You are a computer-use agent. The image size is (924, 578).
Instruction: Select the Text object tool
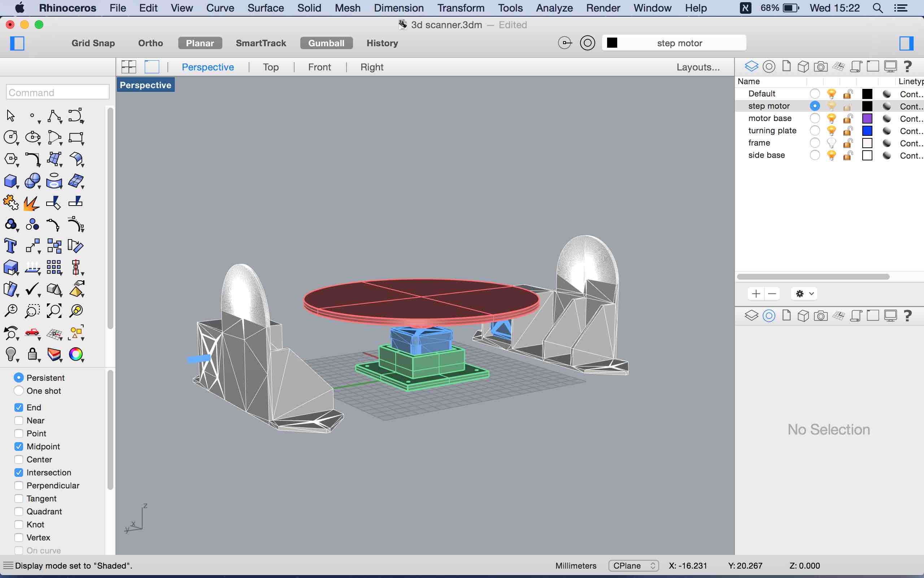point(11,246)
